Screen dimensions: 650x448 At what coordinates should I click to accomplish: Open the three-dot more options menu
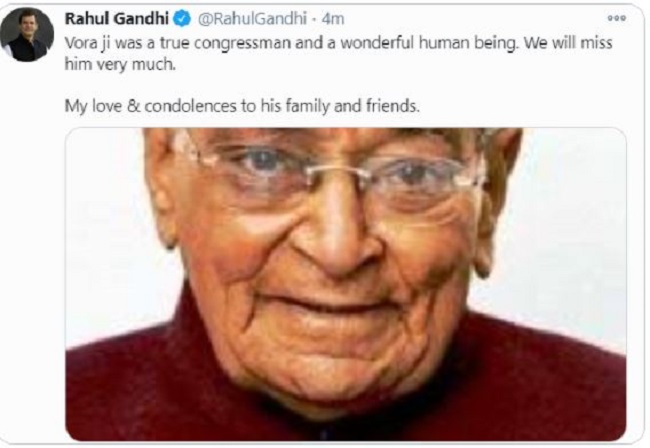[616, 18]
